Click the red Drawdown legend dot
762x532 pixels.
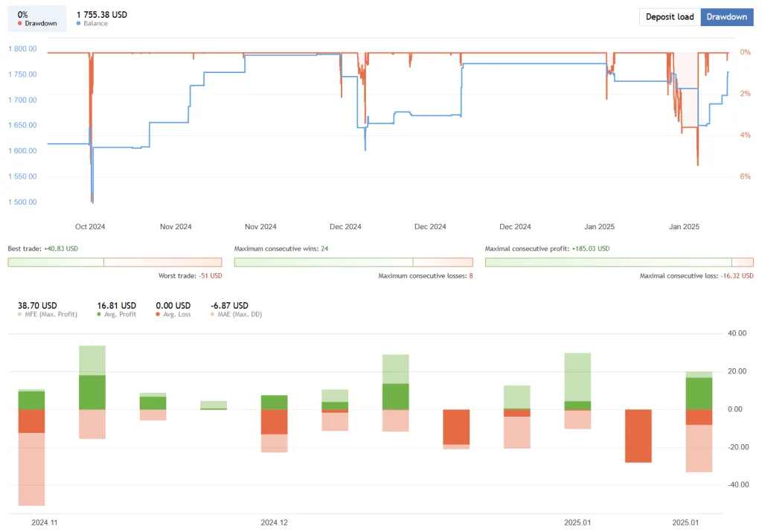click(x=20, y=23)
